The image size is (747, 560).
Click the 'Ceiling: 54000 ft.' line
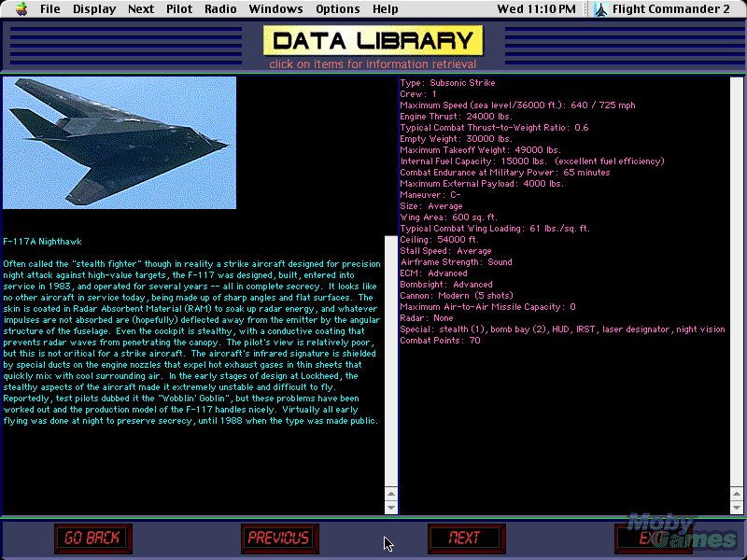(x=439, y=240)
